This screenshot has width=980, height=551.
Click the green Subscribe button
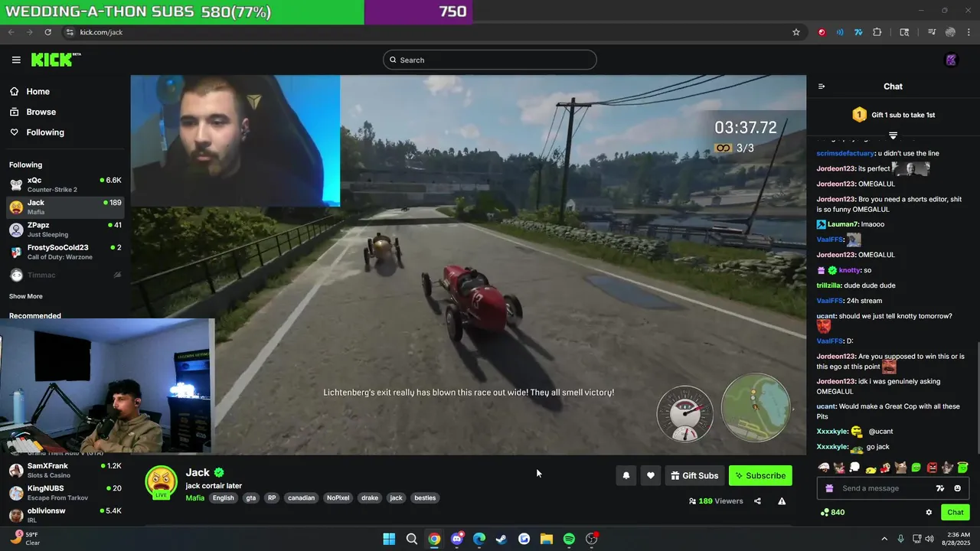pos(760,475)
